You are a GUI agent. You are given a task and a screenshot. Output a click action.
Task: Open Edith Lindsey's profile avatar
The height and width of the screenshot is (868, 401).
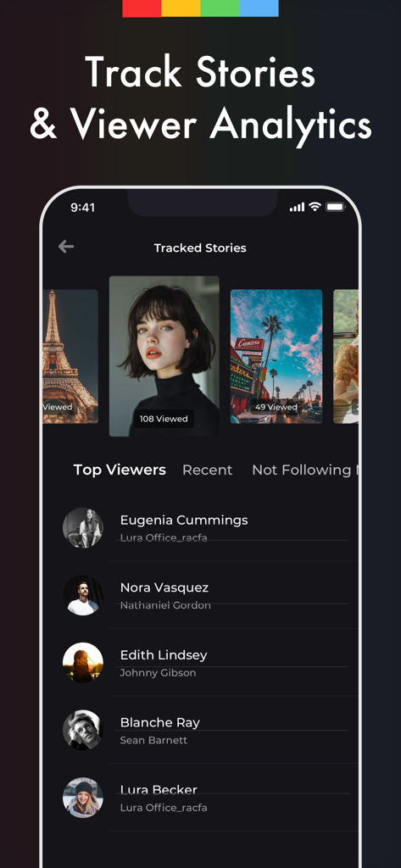click(83, 663)
